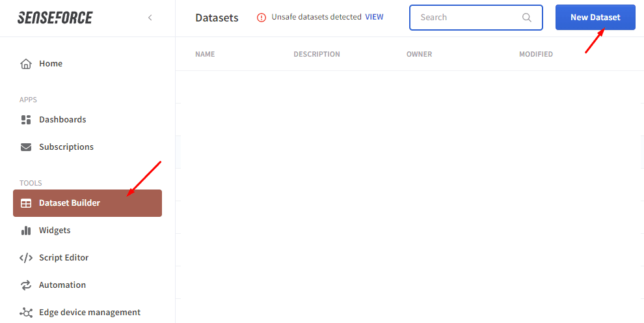Open the Home menu item
This screenshot has width=644, height=323.
[87, 64]
